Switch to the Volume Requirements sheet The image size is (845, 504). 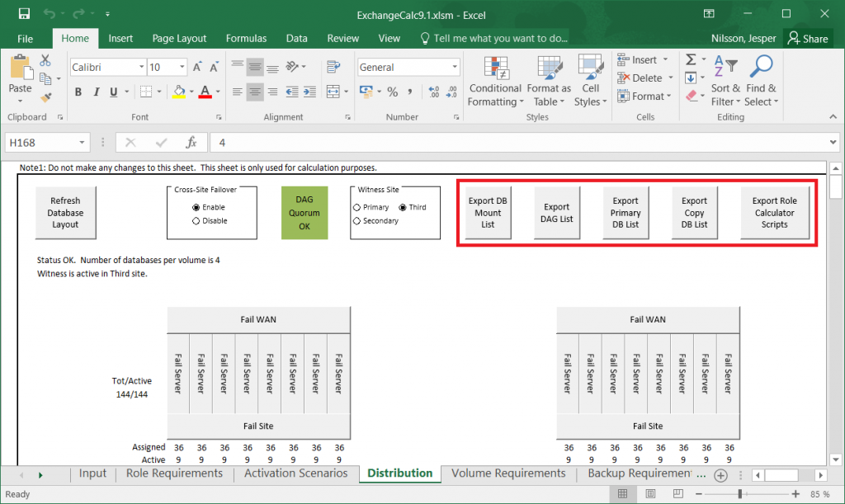tap(508, 474)
